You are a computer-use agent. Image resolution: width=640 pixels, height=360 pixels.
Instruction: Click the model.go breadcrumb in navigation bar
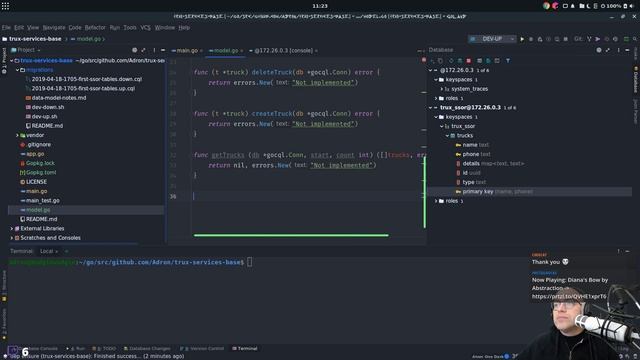[89, 39]
